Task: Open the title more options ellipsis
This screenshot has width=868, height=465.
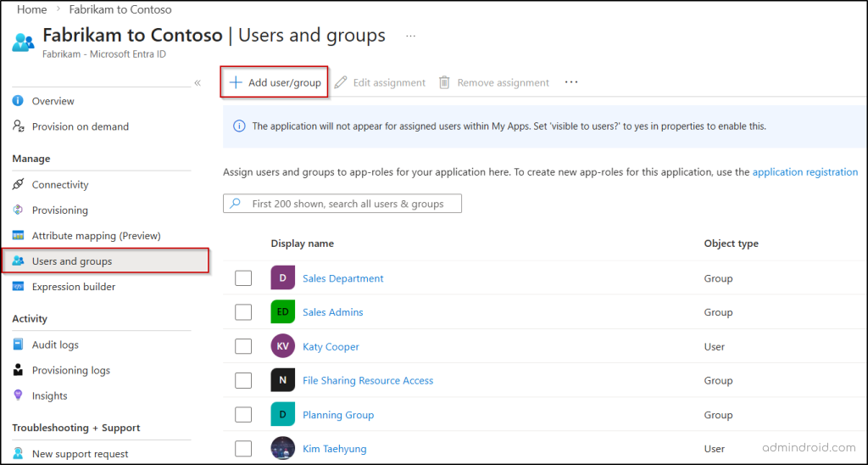Action: [x=410, y=36]
